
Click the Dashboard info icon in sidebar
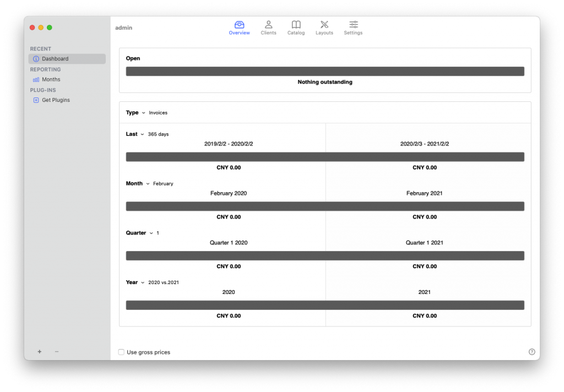pyautogui.click(x=36, y=58)
